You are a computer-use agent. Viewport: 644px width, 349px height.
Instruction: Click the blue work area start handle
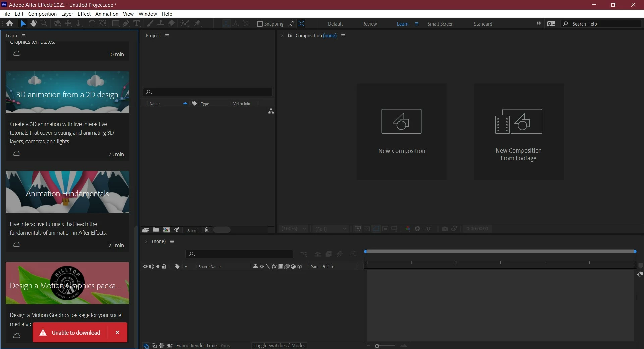(x=366, y=251)
